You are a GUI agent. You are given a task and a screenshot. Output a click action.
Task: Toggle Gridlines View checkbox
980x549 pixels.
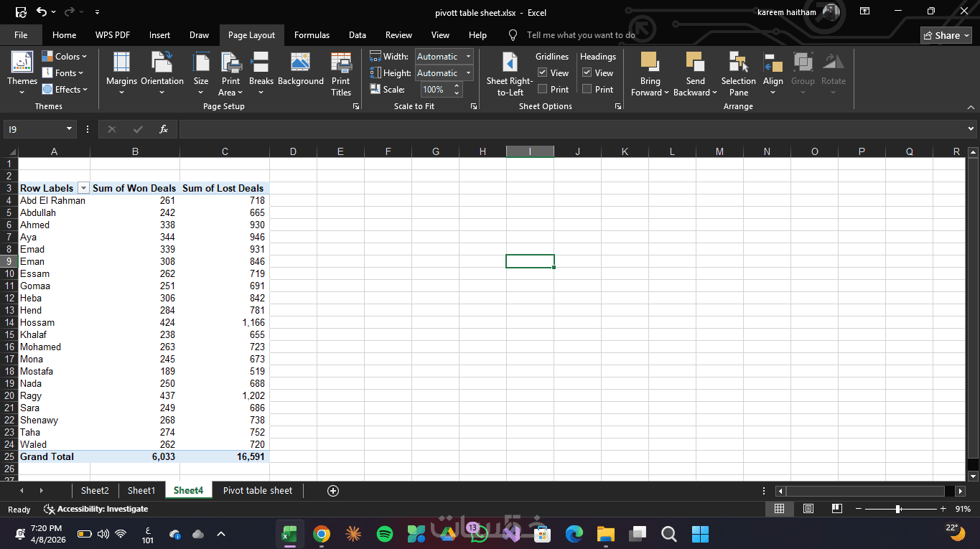(543, 72)
